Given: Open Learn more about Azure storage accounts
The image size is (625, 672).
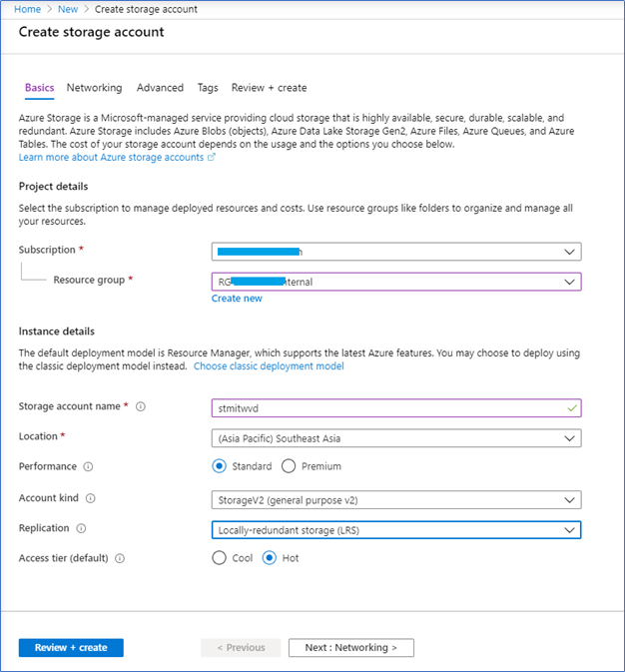Looking at the screenshot, I should point(111,158).
